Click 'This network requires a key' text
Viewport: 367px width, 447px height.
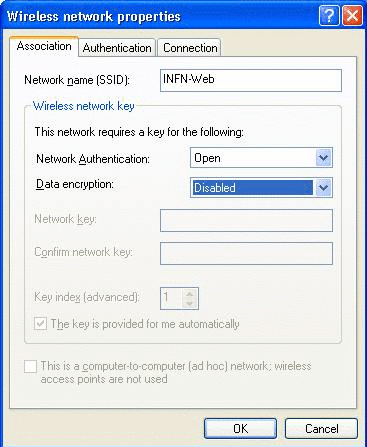point(139,132)
